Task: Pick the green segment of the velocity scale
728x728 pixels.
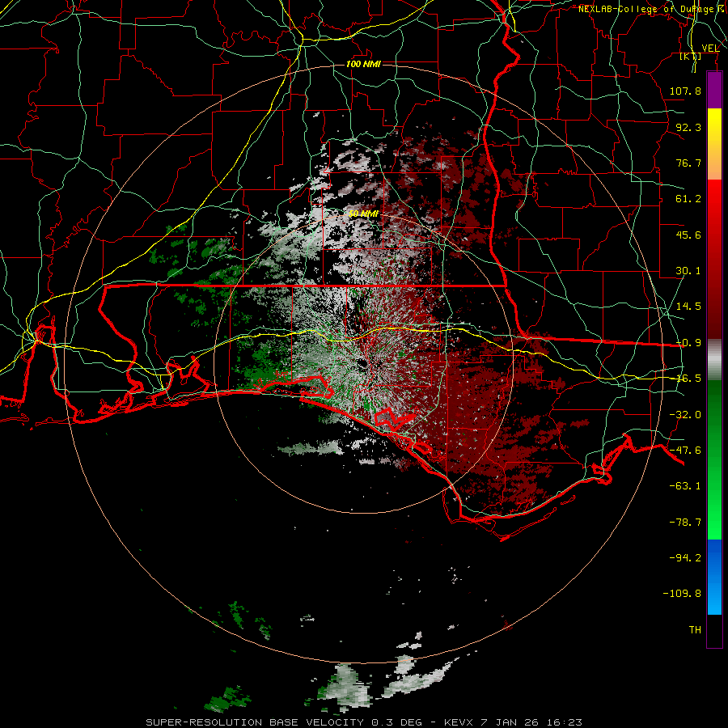Action: coord(714,459)
